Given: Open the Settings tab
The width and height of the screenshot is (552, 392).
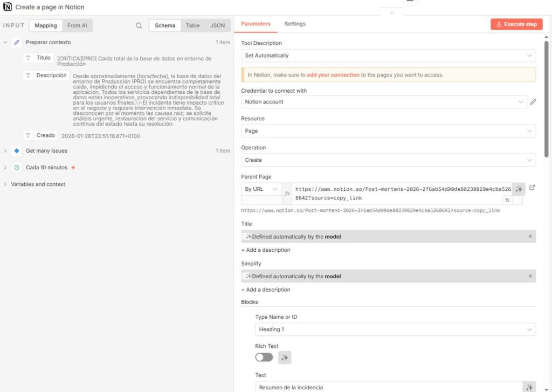Looking at the screenshot, I should (x=295, y=24).
